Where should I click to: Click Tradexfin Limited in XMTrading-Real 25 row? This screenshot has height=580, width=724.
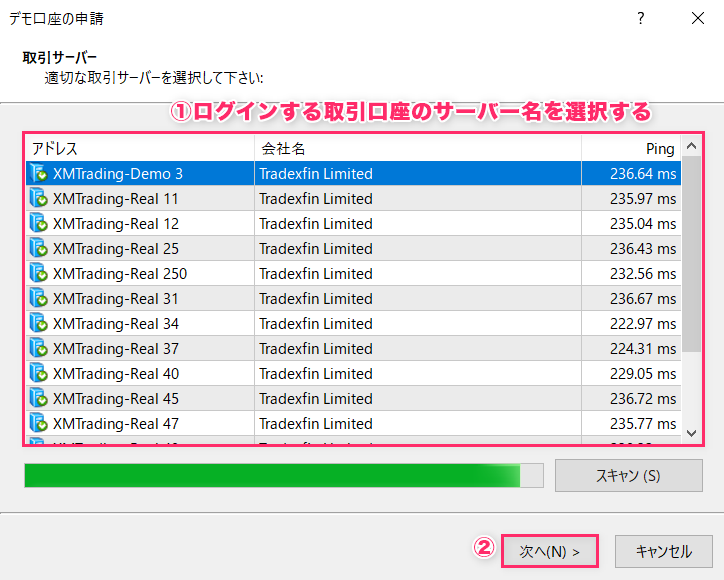tap(316, 248)
